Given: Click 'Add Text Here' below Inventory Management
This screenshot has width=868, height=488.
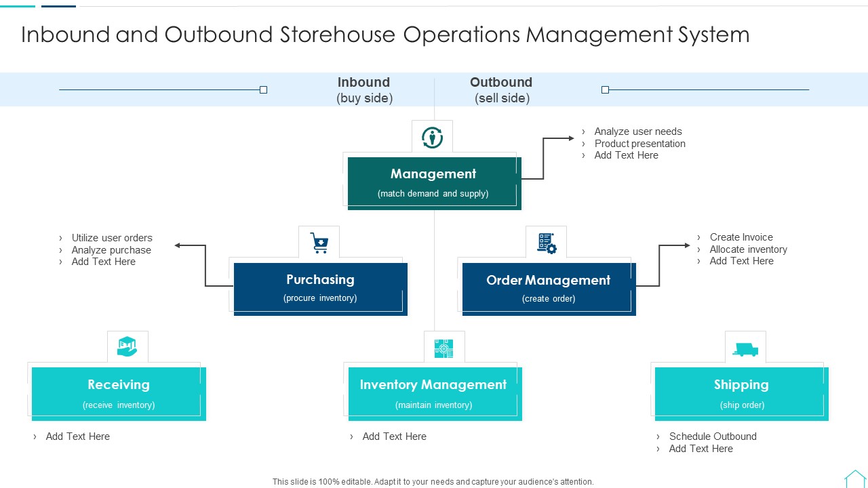Looking at the screenshot, I should point(395,436).
